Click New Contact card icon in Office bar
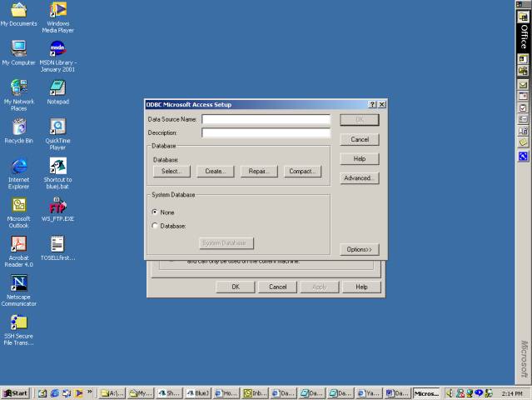The width and height of the screenshot is (532, 400). tap(523, 119)
